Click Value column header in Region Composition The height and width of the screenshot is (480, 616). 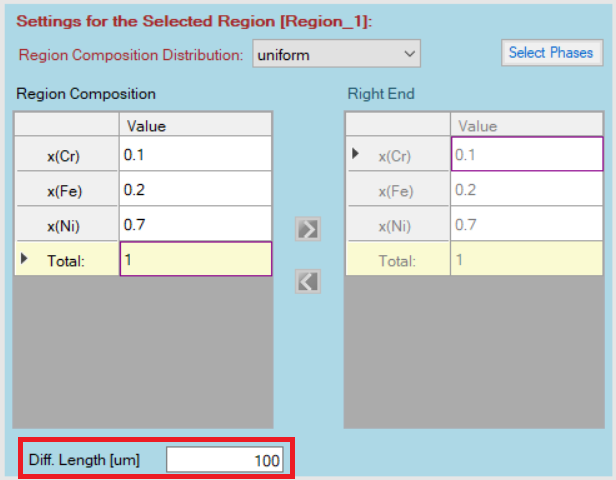tap(195, 126)
